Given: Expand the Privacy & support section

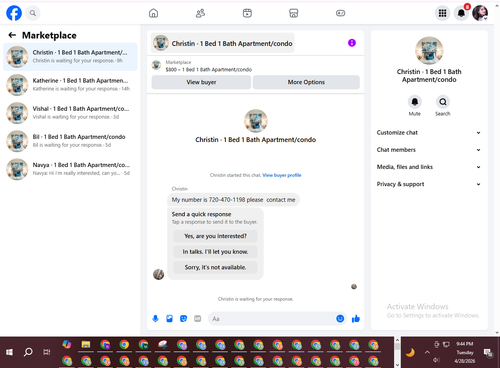Looking at the screenshot, I should 429,184.
